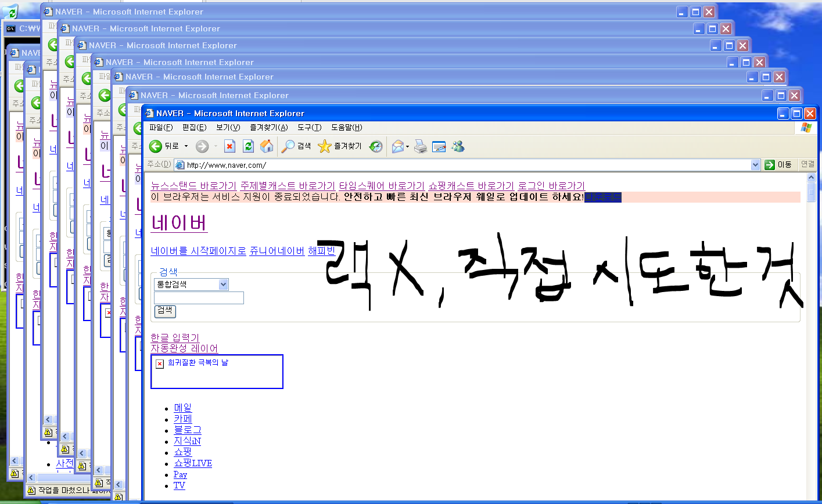The image size is (822, 504).
Task: Open the 도움말(H) menu
Action: (347, 128)
